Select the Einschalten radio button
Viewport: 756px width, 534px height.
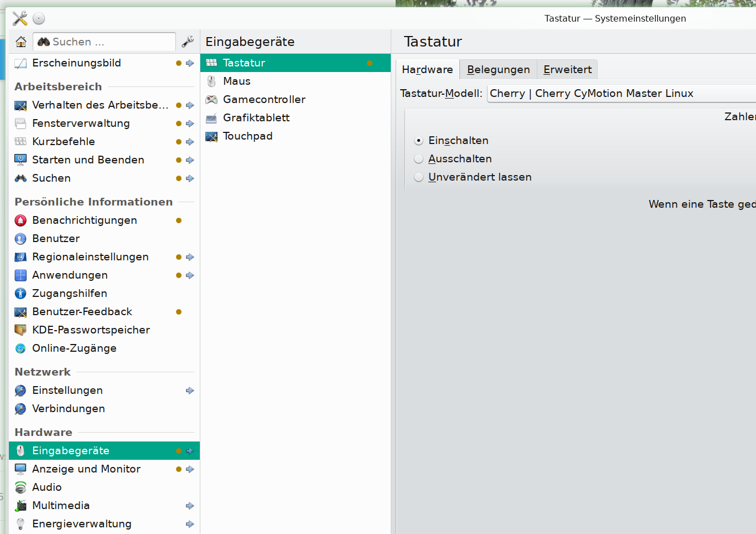(419, 141)
